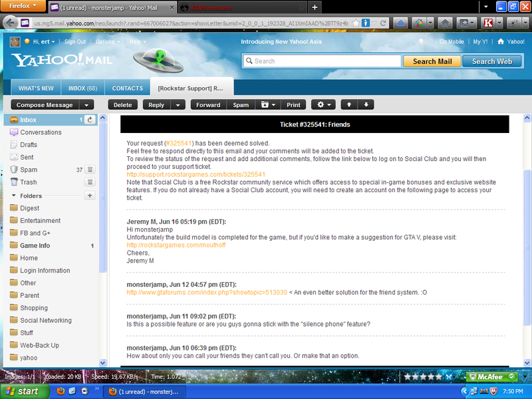Click the Reply button
The height and width of the screenshot is (399, 532).
[x=156, y=105]
